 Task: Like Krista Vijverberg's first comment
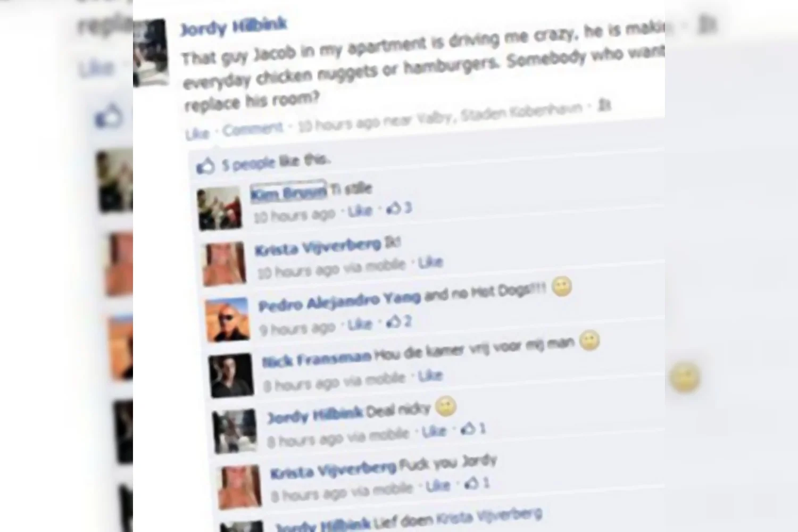(430, 262)
